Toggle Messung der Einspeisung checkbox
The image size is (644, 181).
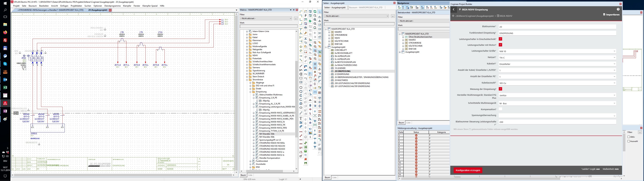click(500, 89)
